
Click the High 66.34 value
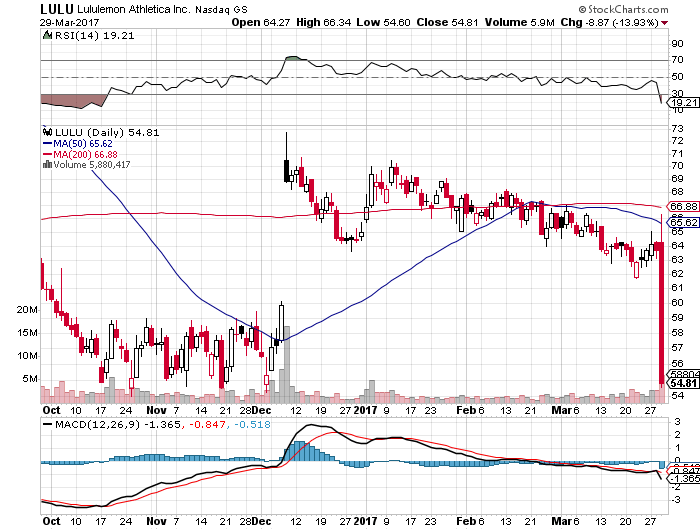click(x=324, y=22)
